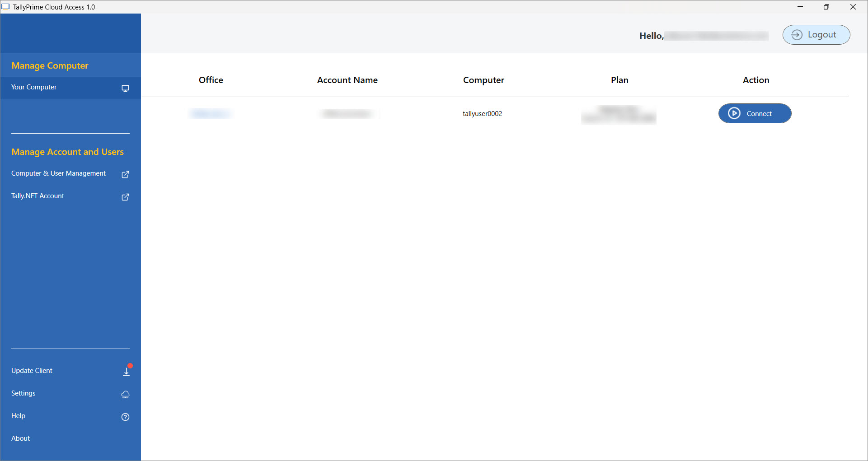Open Settings from the sidebar

(70, 393)
